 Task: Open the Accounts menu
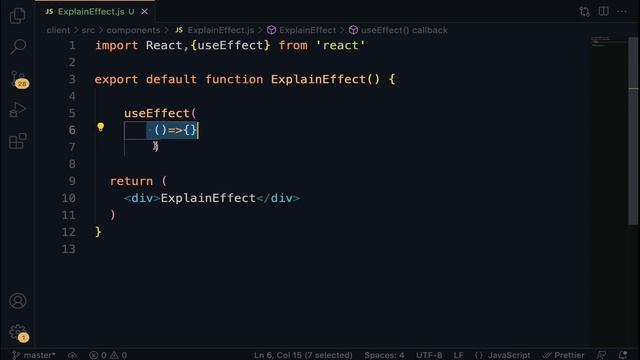pos(18,301)
